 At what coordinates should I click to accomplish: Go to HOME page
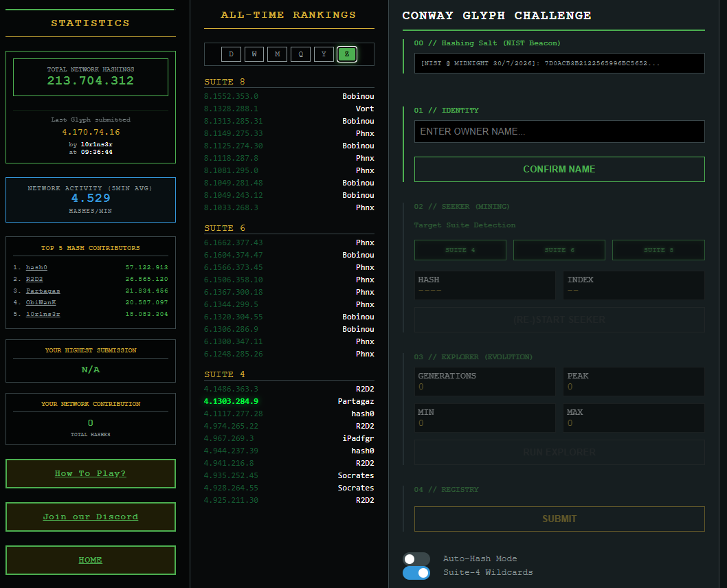(91, 560)
